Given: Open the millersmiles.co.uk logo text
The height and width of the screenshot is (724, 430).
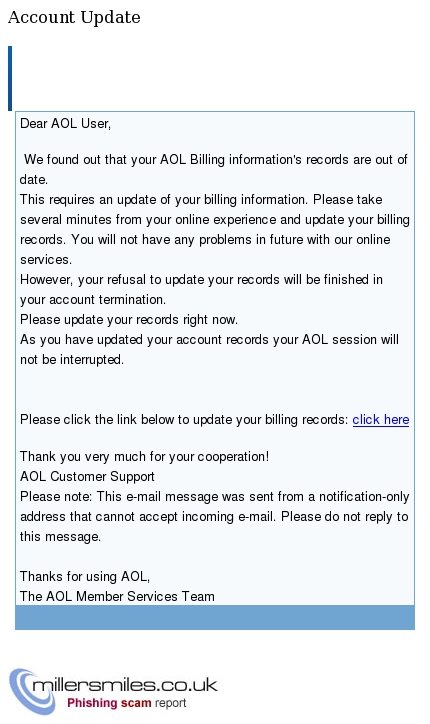Looking at the screenshot, I should click(125, 685).
